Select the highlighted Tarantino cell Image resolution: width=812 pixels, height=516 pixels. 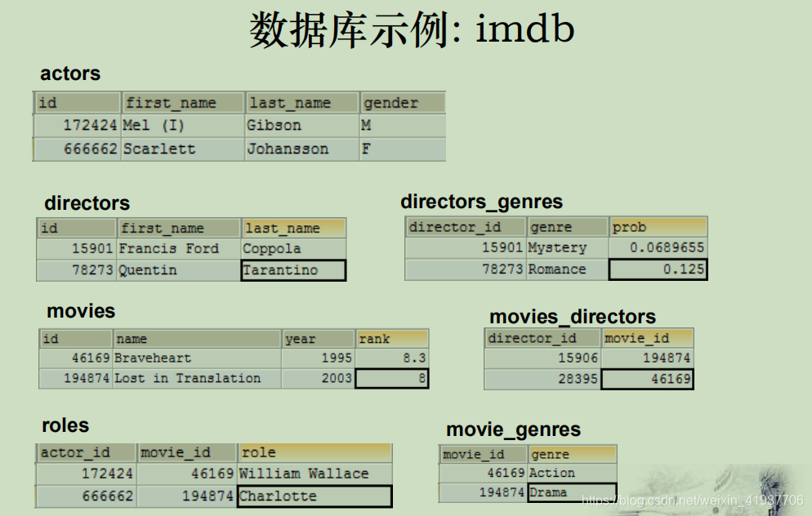(x=293, y=270)
